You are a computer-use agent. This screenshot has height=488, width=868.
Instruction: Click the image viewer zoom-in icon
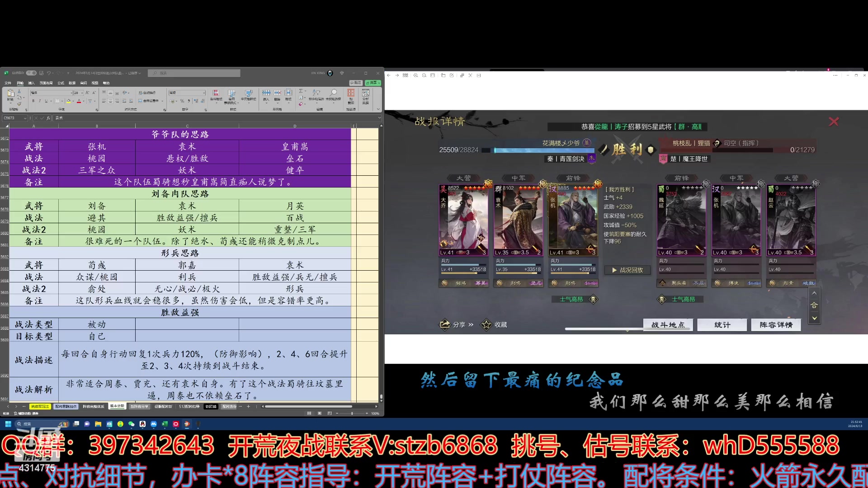[415, 75]
